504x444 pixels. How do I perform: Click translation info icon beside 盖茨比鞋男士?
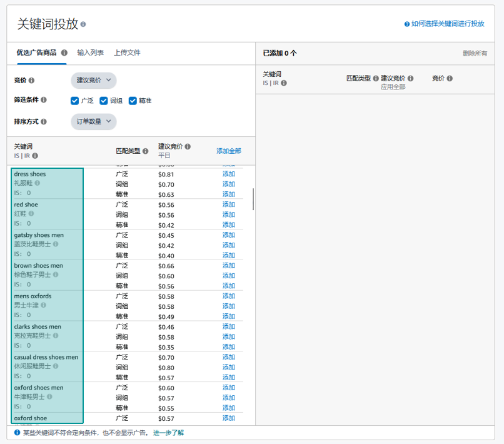pos(56,244)
